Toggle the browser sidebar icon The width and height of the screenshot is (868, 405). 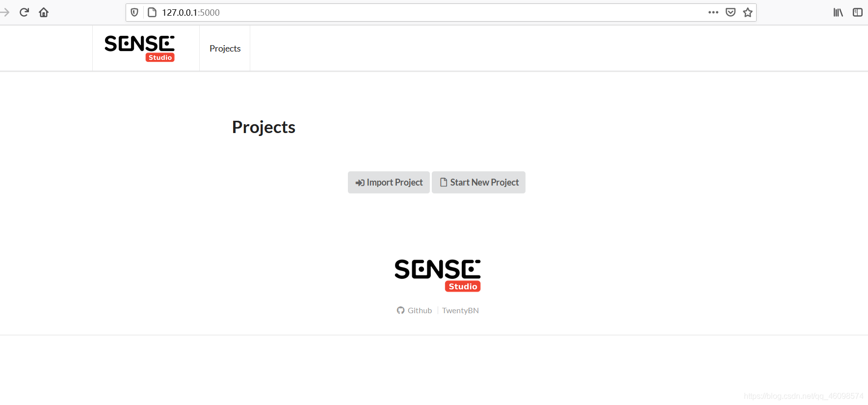pyautogui.click(x=858, y=12)
